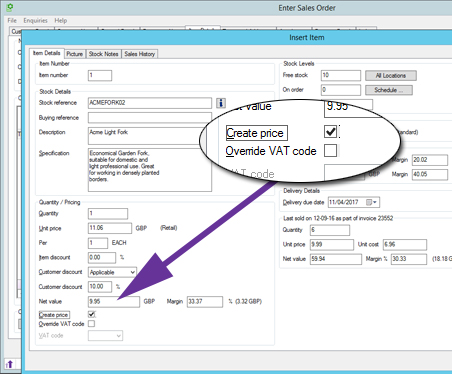Click the Unit price field 11.06
The image size is (452, 374).
point(110,228)
